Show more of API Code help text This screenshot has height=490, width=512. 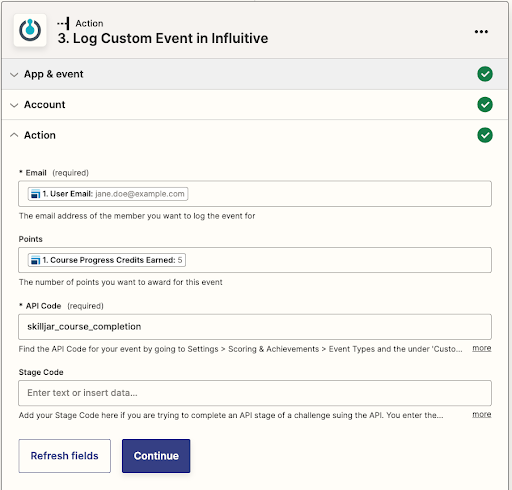tap(482, 348)
